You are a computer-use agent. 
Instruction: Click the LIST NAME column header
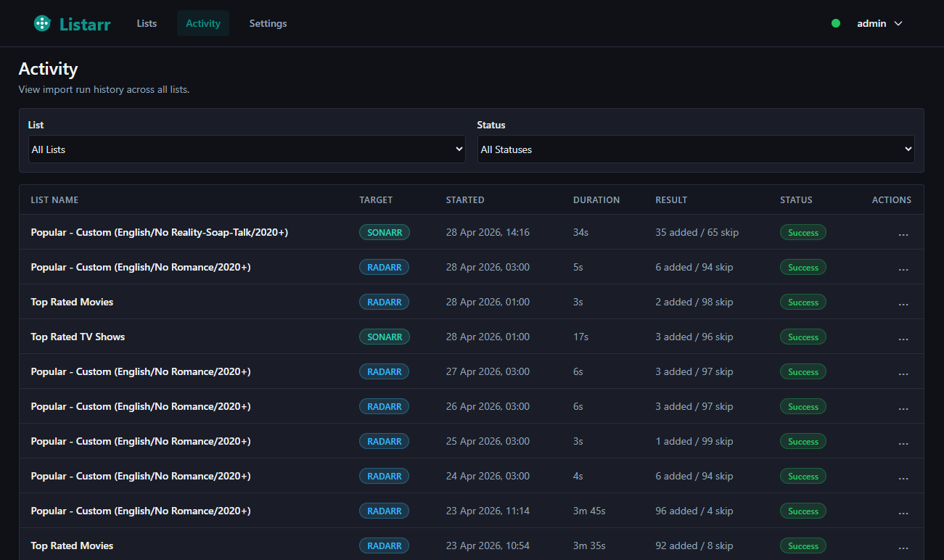coord(54,199)
